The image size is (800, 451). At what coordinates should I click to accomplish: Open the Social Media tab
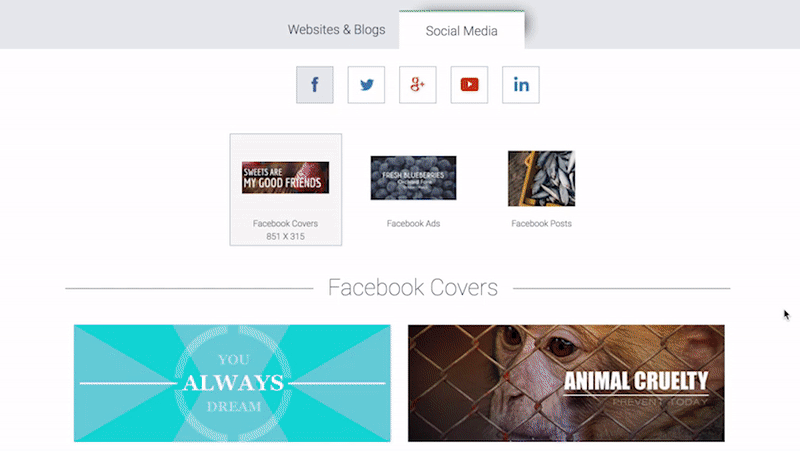pyautogui.click(x=462, y=31)
